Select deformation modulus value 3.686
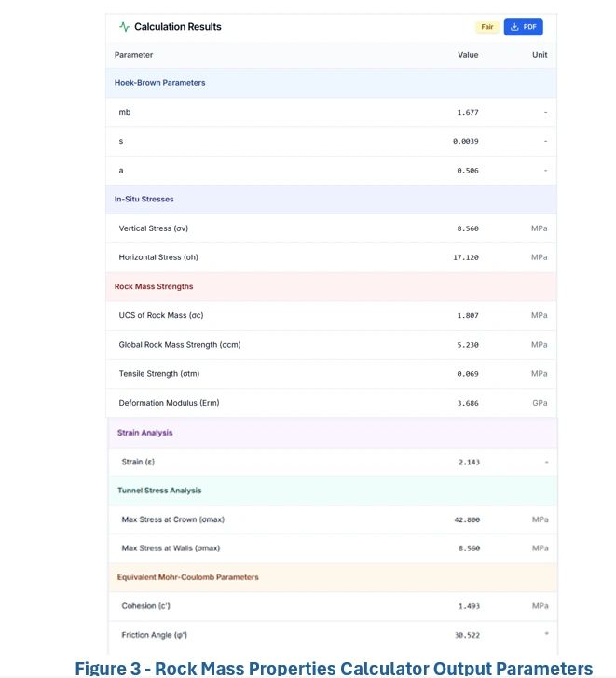This screenshot has width=616, height=678. coord(468,403)
